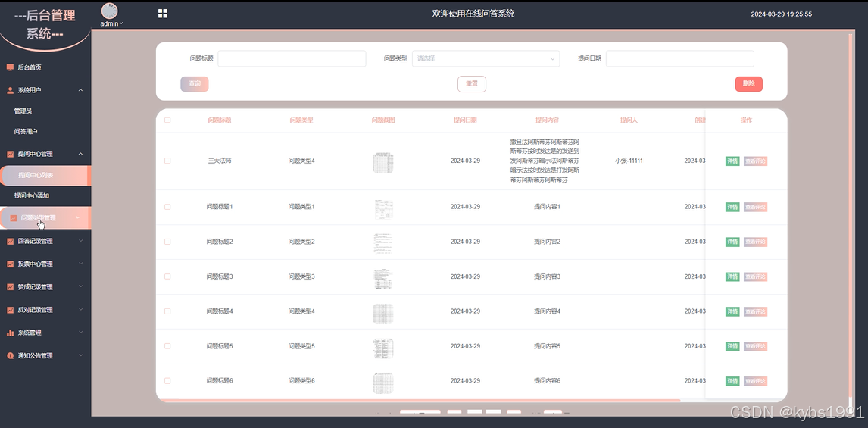The width and height of the screenshot is (868, 428).
Task: Go to 后台首页 in sidebar
Action: coord(30,67)
